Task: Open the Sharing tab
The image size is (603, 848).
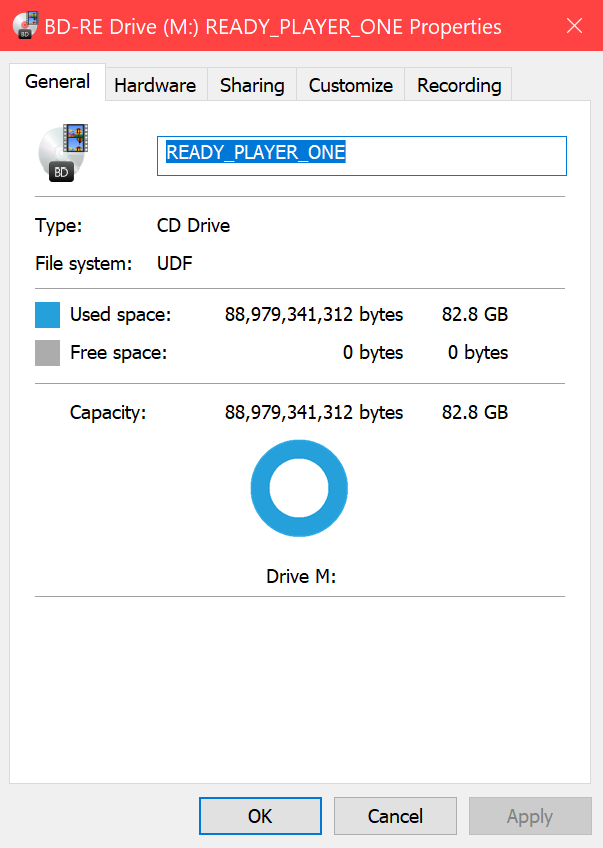Action: [252, 85]
